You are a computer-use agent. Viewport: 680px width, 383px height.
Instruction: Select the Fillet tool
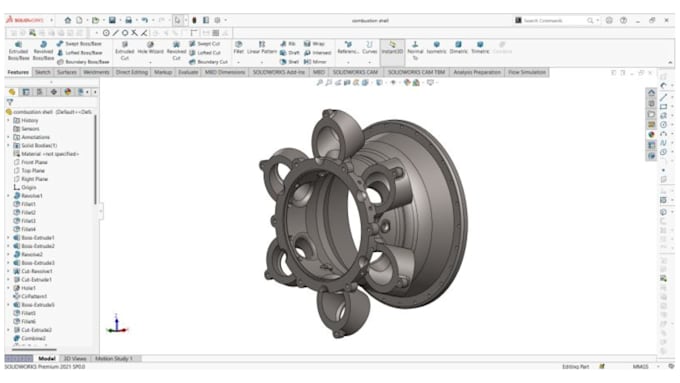tap(239, 48)
